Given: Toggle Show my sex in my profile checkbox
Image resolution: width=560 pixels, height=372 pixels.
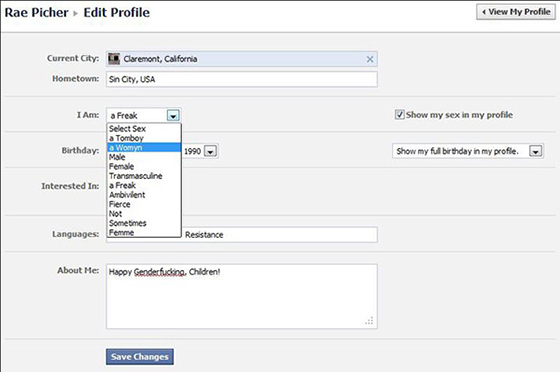Looking at the screenshot, I should pos(400,115).
